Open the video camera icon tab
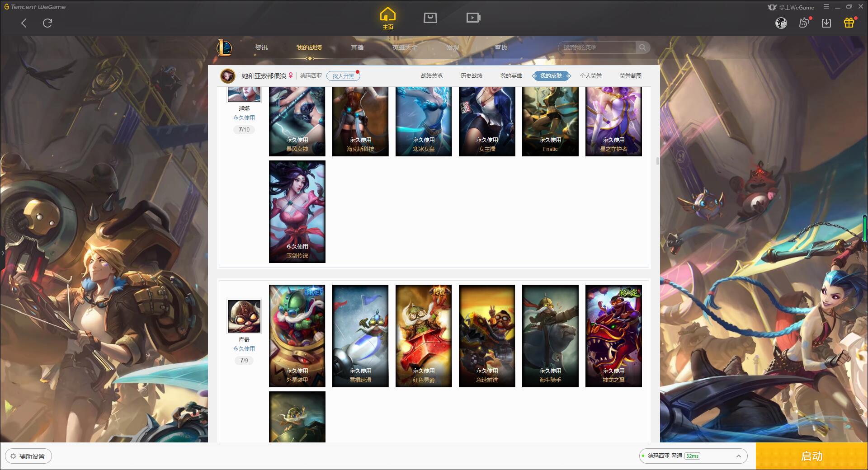Viewport: 868px width, 470px height. [x=473, y=18]
